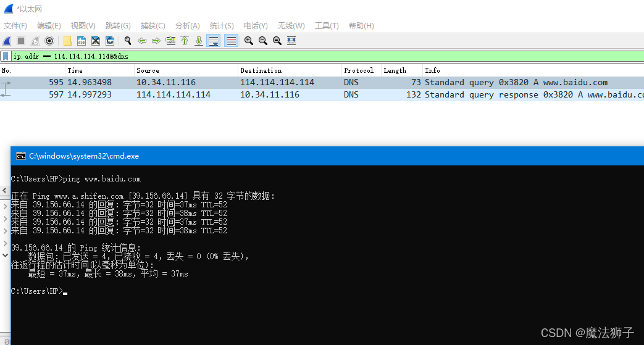Sort by the No. column header

(33, 70)
